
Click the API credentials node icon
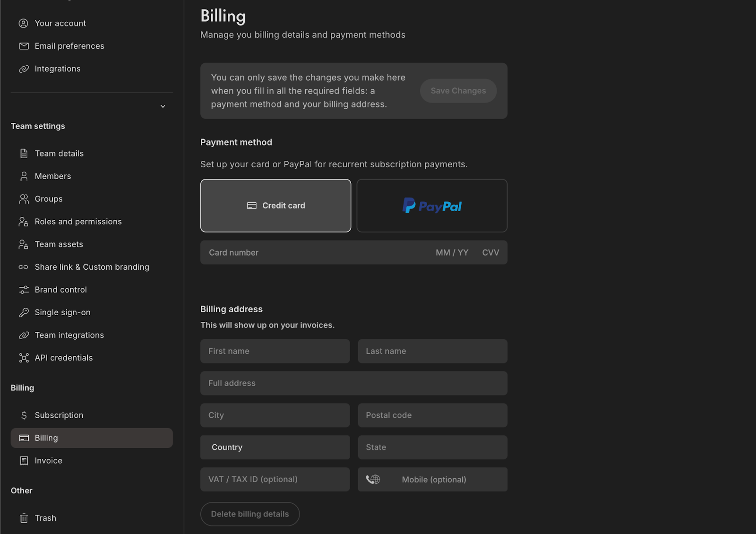24,358
